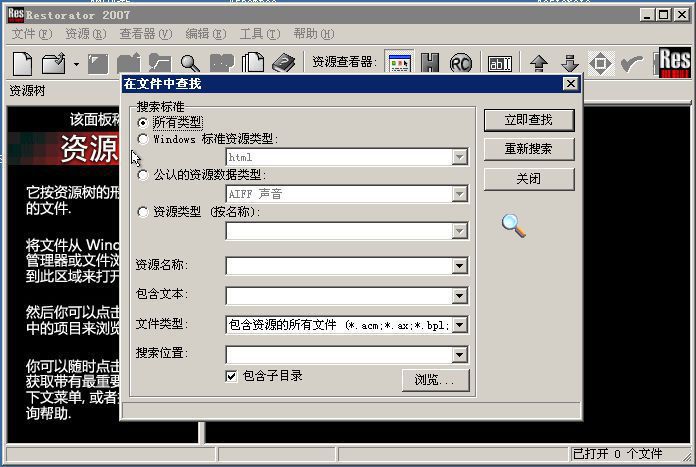Open the 文件 (F) menu
This screenshot has width=696, height=467.
pyautogui.click(x=32, y=34)
